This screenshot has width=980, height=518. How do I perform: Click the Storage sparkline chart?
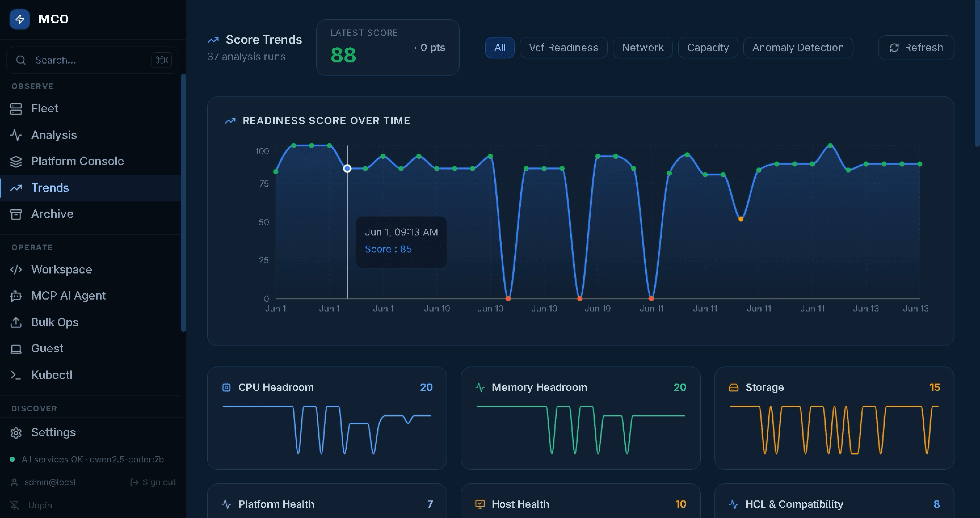834,430
